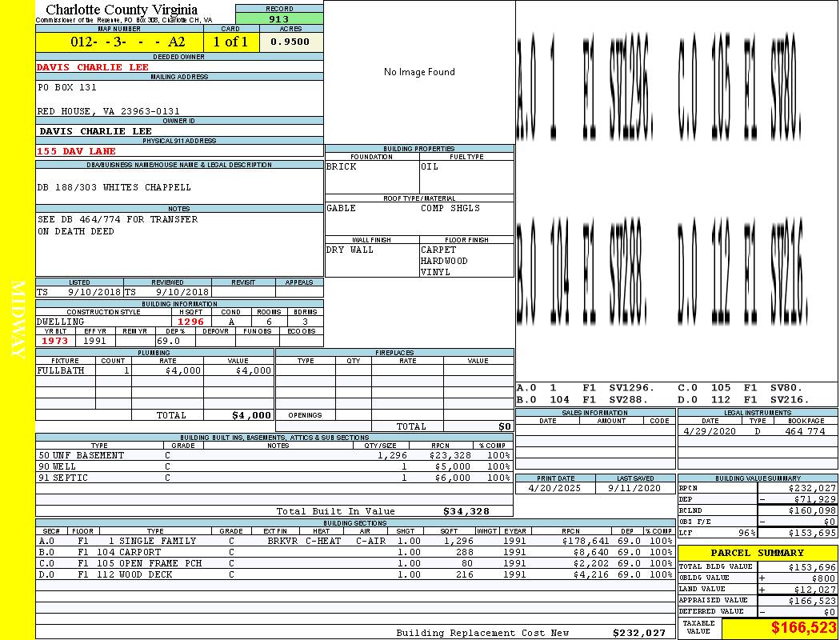Screen dimensions: 840x640
Task: Click year built 1973
Action: (x=55, y=341)
